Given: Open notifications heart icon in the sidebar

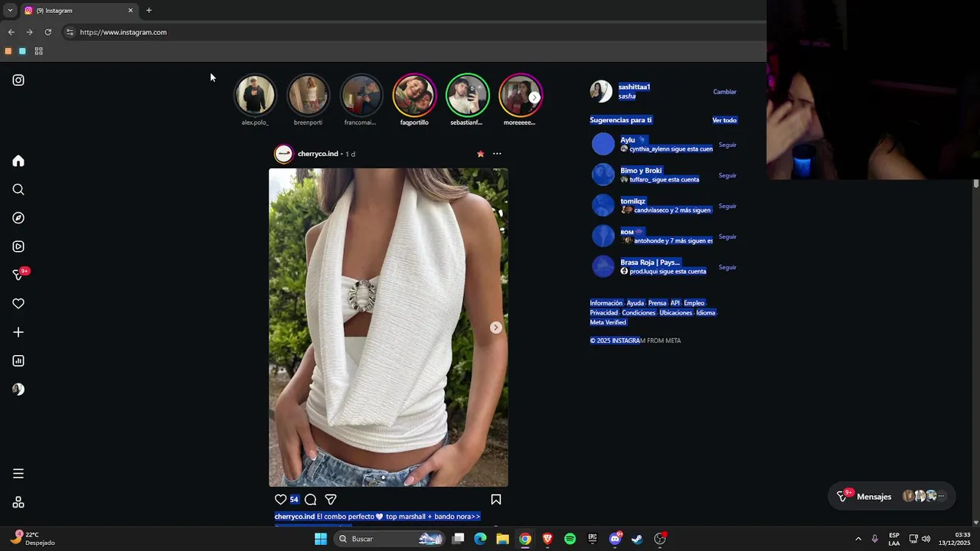Looking at the screenshot, I should [18, 304].
